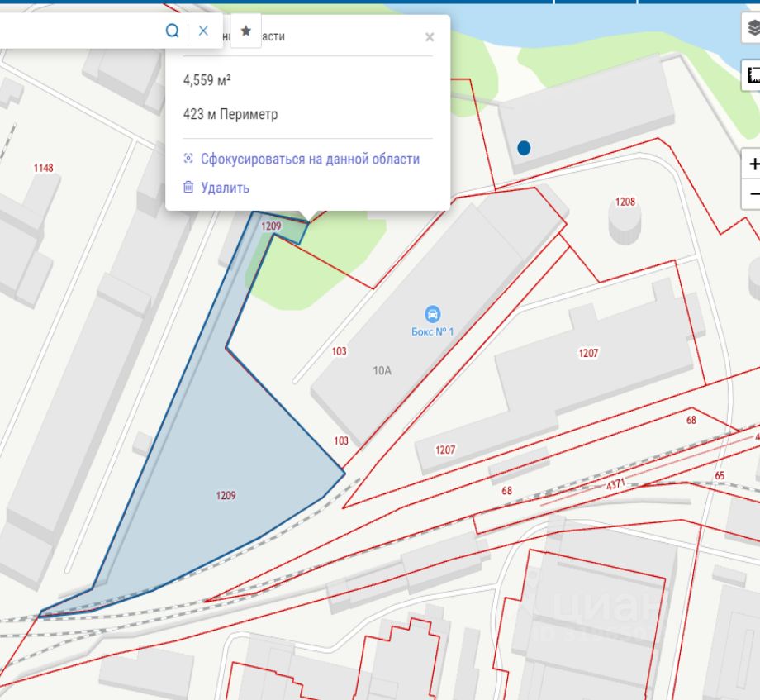Clear the search field with the X

click(203, 31)
